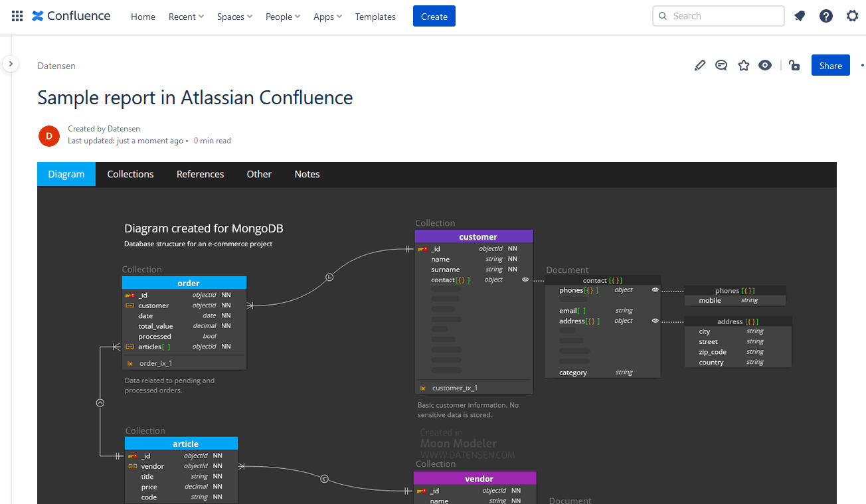
Task: Open the settings gear icon
Action: [x=853, y=16]
